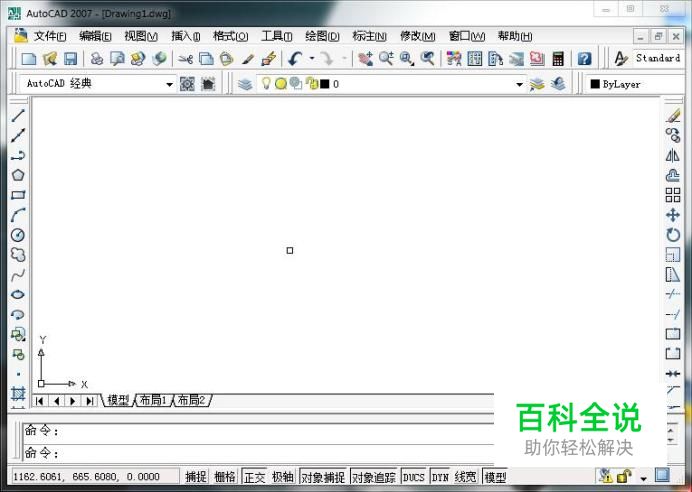Image resolution: width=692 pixels, height=492 pixels.
Task: Click the 模型 status bar button
Action: click(x=495, y=477)
